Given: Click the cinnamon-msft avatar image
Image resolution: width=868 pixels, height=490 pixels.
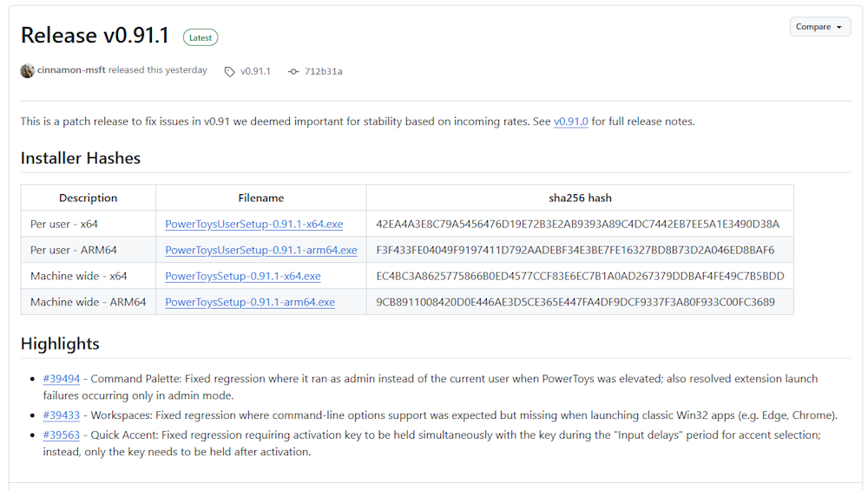Looking at the screenshot, I should coord(27,71).
